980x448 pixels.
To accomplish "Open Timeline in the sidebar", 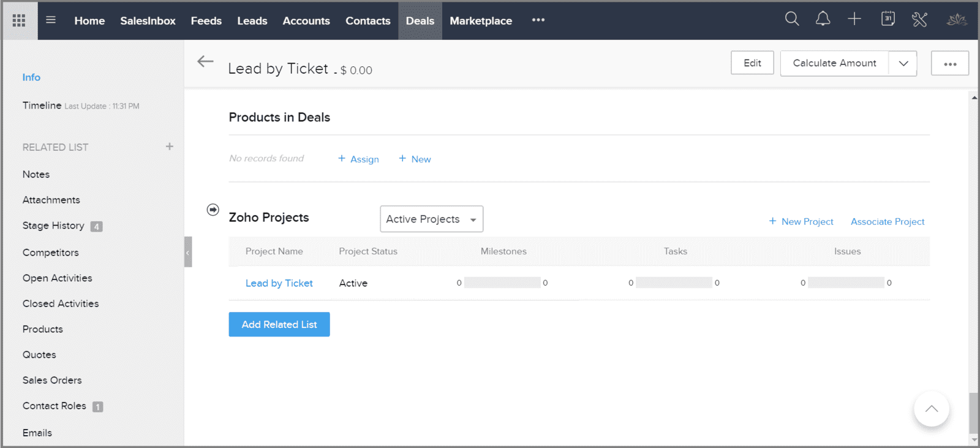I will pyautogui.click(x=42, y=105).
